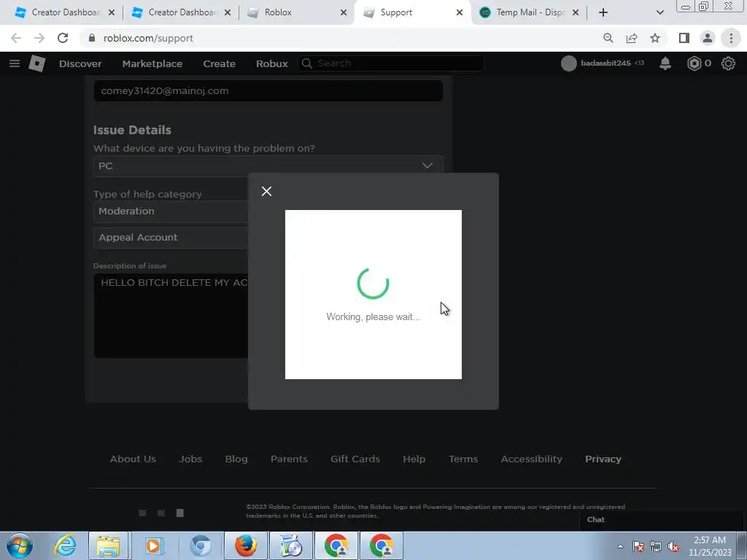The image size is (747, 560).
Task: Open the Parents footer link
Action: pyautogui.click(x=289, y=459)
